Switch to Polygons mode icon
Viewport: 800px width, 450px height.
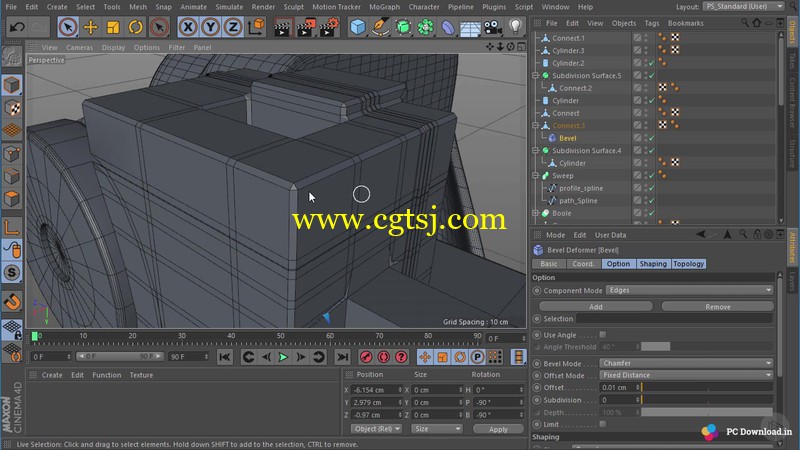[12, 198]
